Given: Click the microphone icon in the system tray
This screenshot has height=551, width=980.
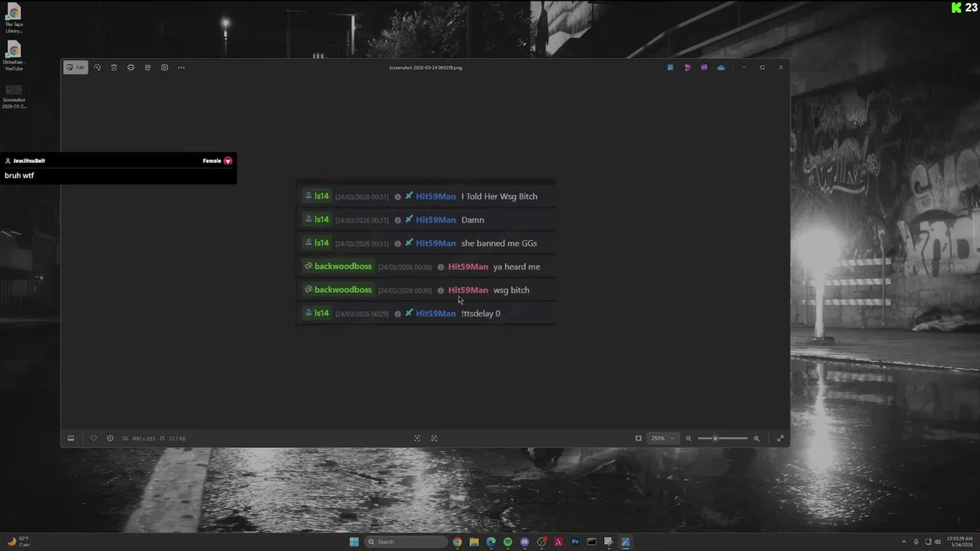Looking at the screenshot, I should pyautogui.click(x=916, y=542).
